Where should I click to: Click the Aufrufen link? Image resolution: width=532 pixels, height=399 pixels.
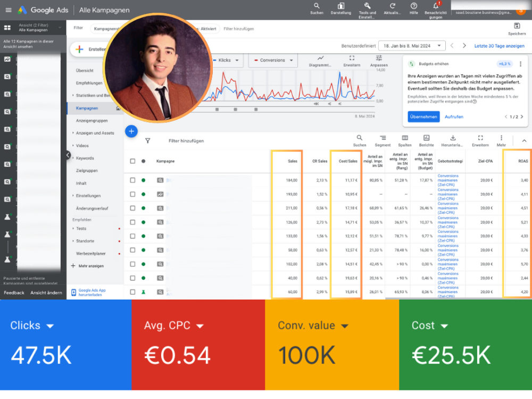click(454, 117)
